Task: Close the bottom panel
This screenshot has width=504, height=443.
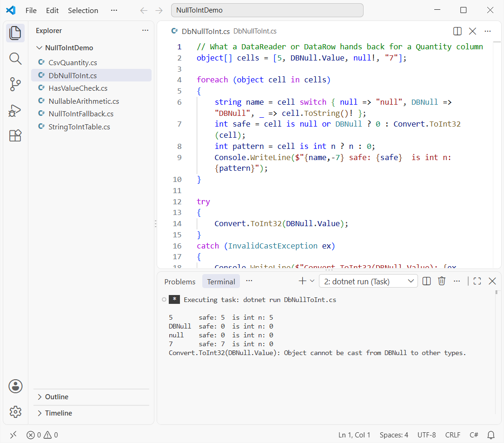Action: point(492,281)
